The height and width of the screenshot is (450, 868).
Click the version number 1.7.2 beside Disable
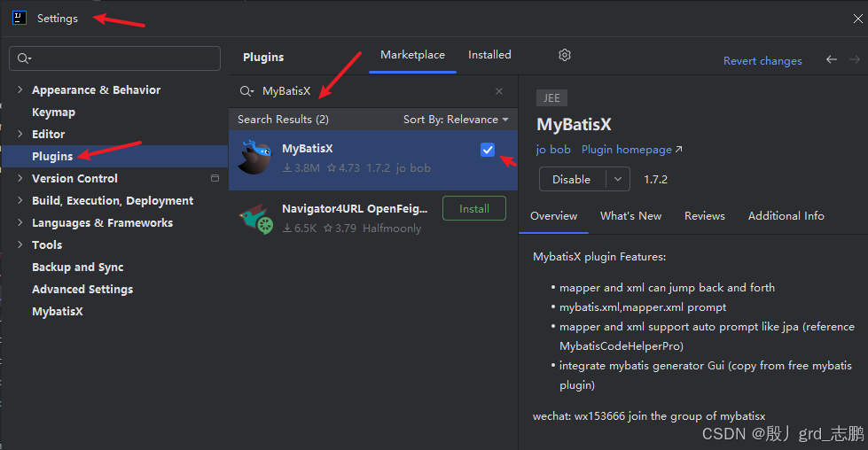click(655, 180)
